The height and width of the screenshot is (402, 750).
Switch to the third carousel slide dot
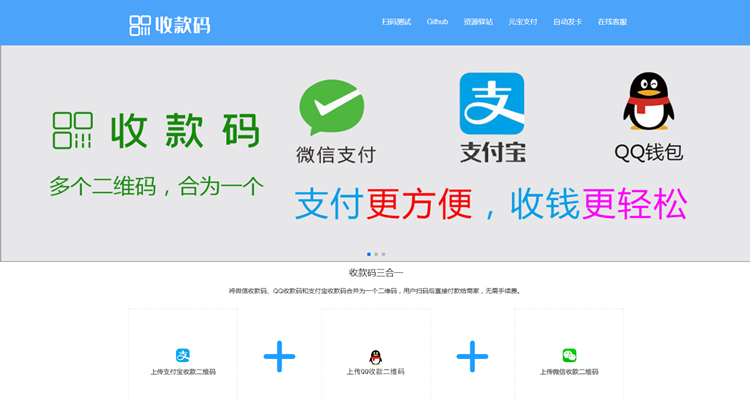coord(383,254)
